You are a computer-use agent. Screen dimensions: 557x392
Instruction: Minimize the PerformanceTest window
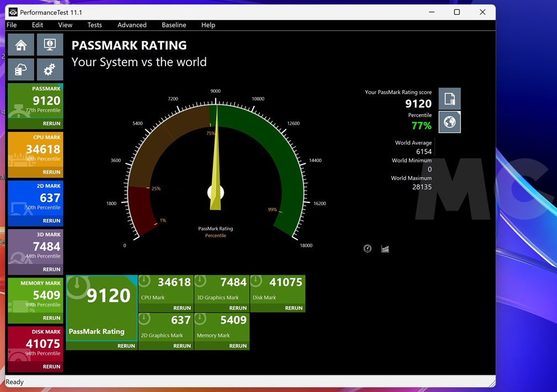[x=432, y=12]
